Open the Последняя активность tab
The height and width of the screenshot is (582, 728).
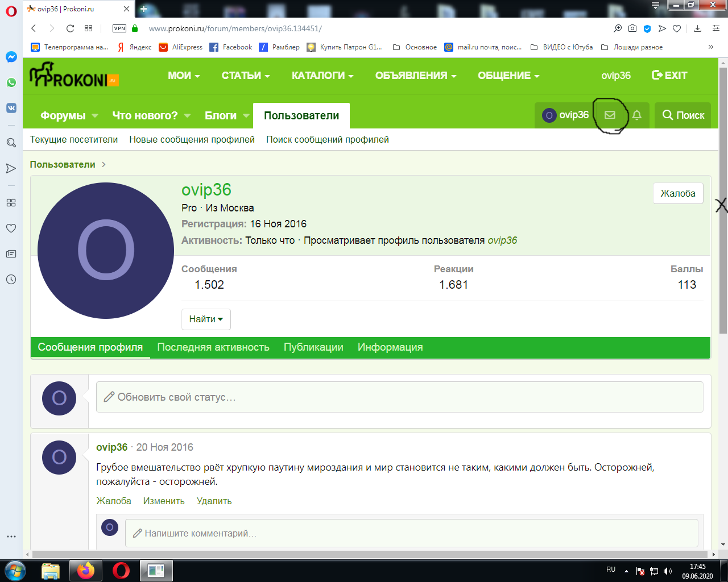pyautogui.click(x=213, y=347)
